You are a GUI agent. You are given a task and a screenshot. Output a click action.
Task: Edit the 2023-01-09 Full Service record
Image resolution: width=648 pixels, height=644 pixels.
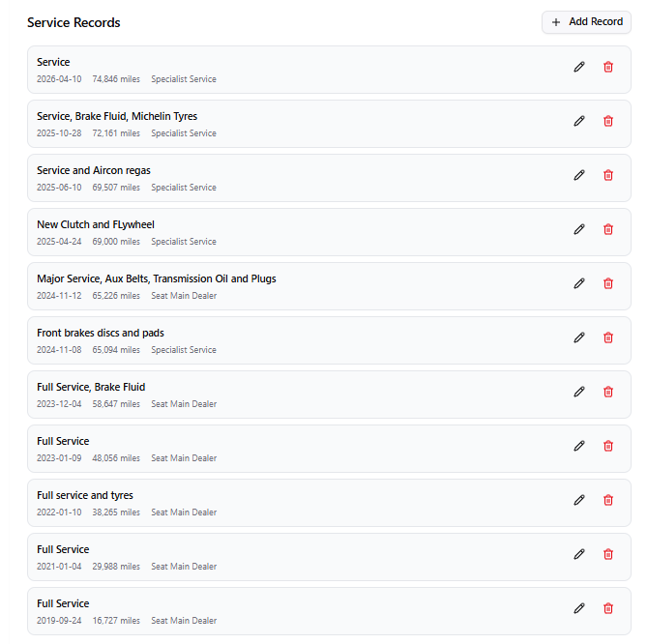(579, 446)
